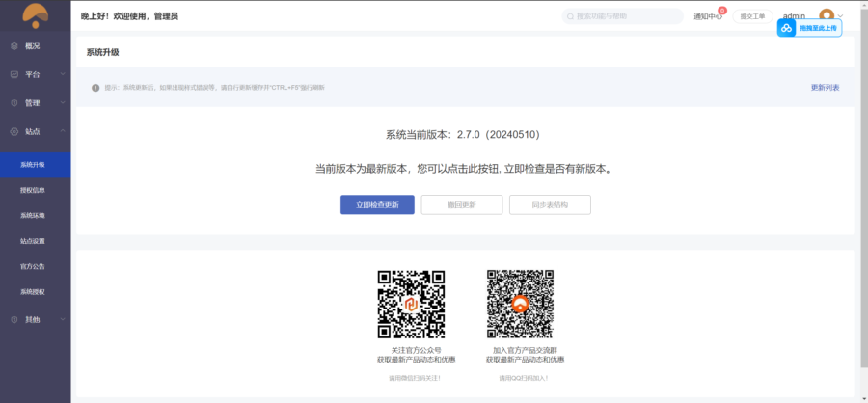Screen dimensions: 868x403
Task: Select 系统升级 in the sidebar
Action: (36, 165)
